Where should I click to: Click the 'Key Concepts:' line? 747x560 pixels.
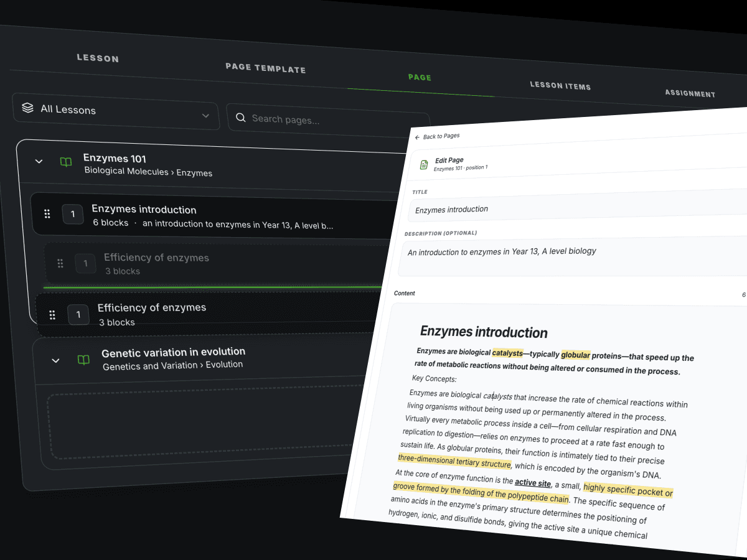pos(435,379)
